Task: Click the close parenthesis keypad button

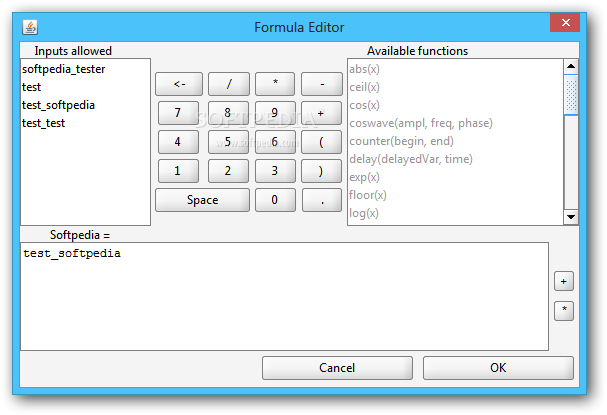Action: [321, 171]
